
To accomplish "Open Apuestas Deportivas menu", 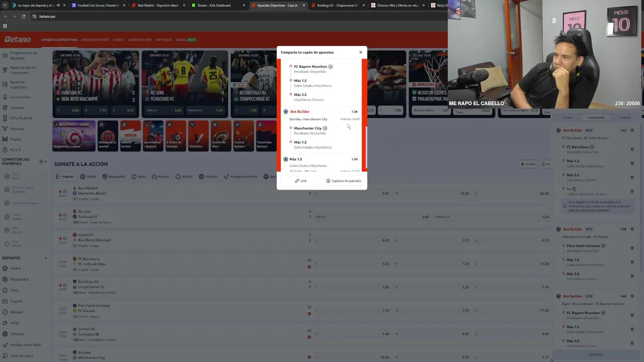I will [59, 40].
